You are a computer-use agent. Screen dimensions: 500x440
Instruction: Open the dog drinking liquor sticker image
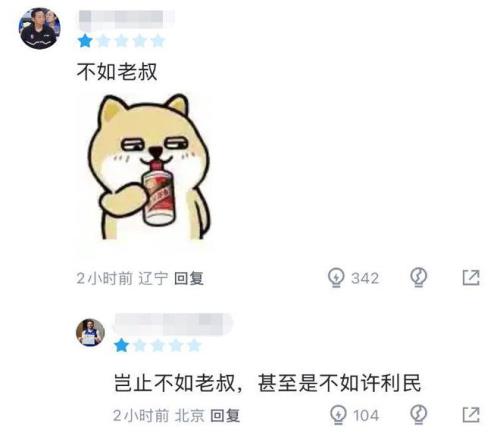[x=149, y=167]
